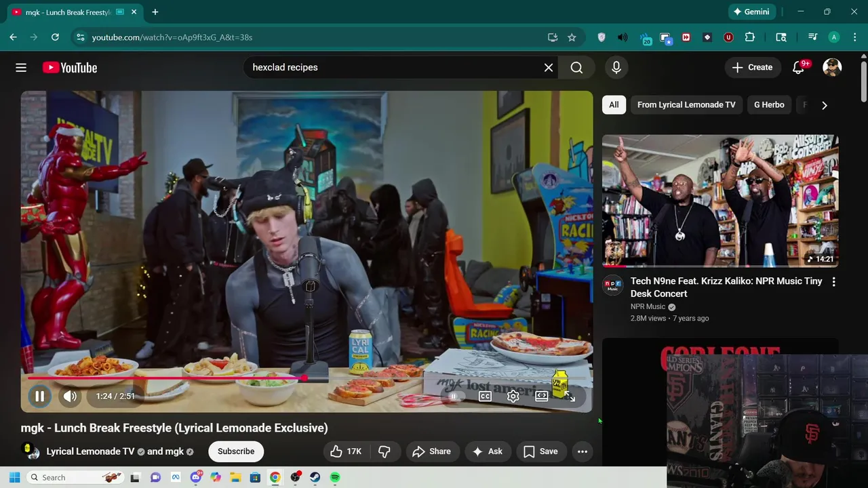Open search in side panel icon
The width and height of the screenshot is (868, 488).
[x=781, y=37]
